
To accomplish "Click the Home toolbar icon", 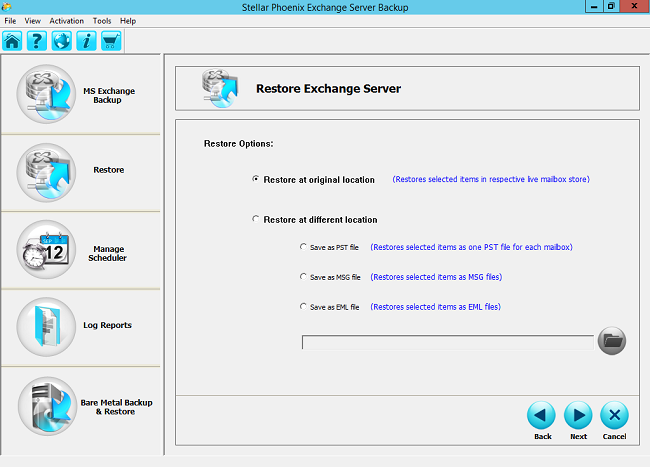I will 12,41.
